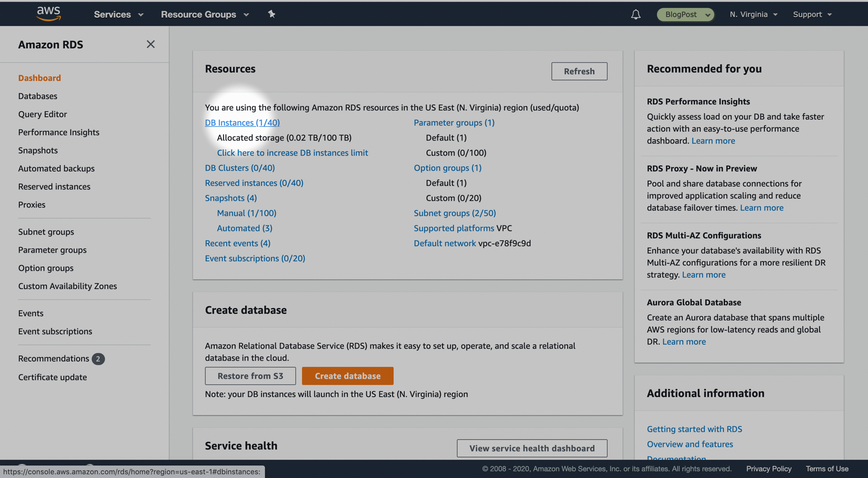Open the Automated (3) snapshots link
The height and width of the screenshot is (478, 868).
coord(245,228)
